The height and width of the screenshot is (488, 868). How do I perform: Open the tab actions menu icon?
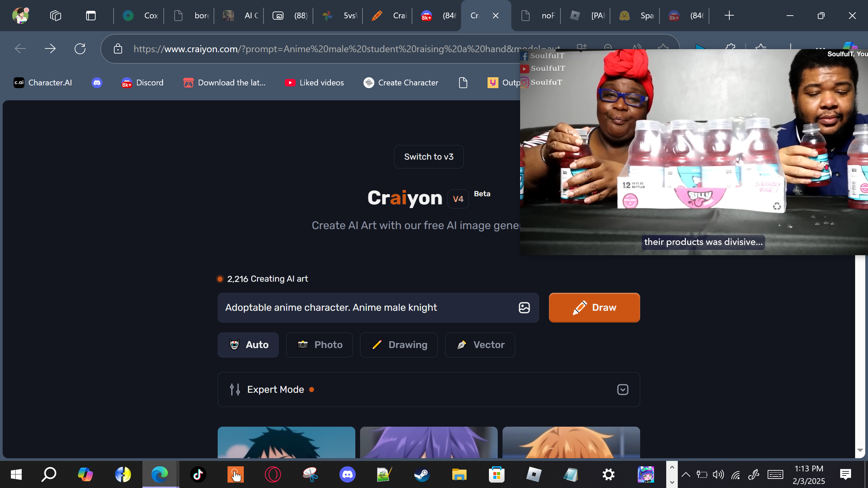coord(91,16)
